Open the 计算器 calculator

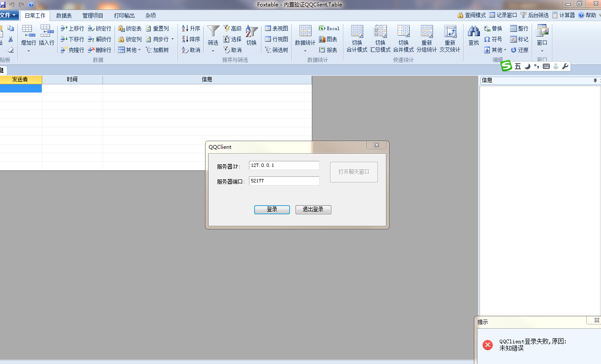click(563, 15)
